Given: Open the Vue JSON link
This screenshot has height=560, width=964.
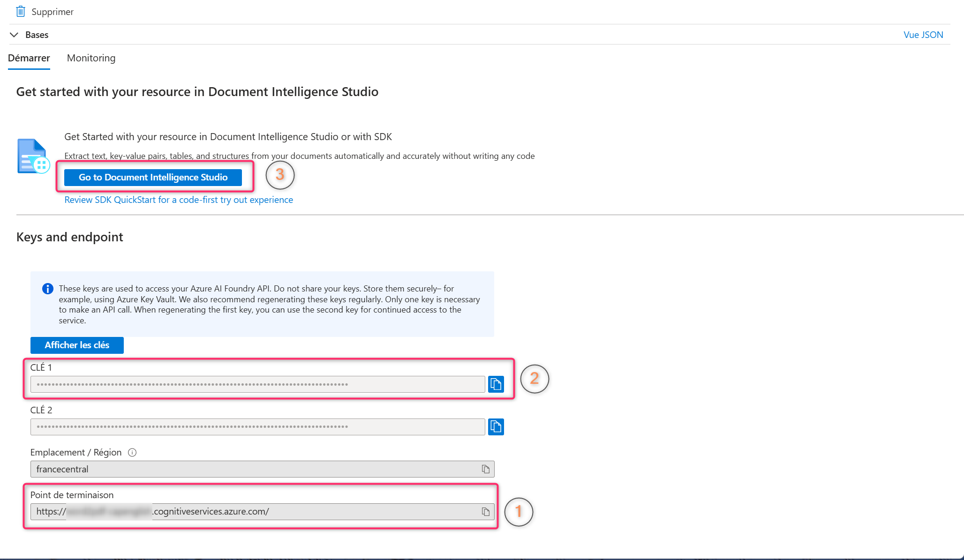Looking at the screenshot, I should (x=923, y=35).
